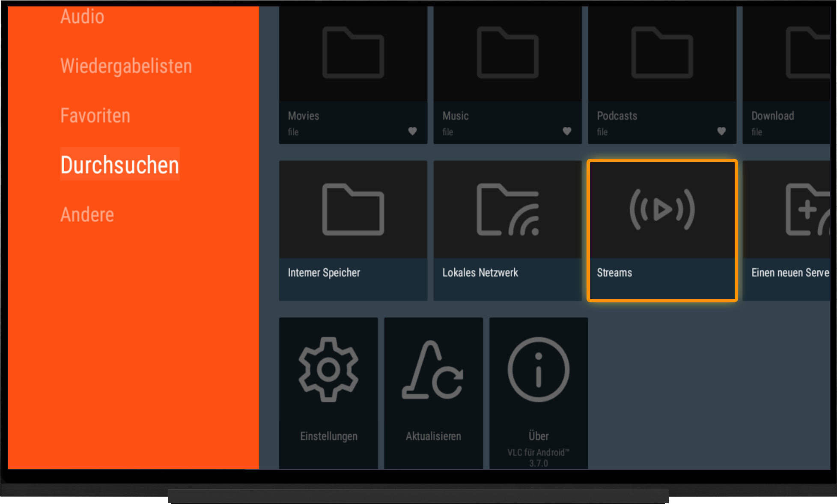Select Audio in the side menu
The image size is (837, 504).
[82, 16]
